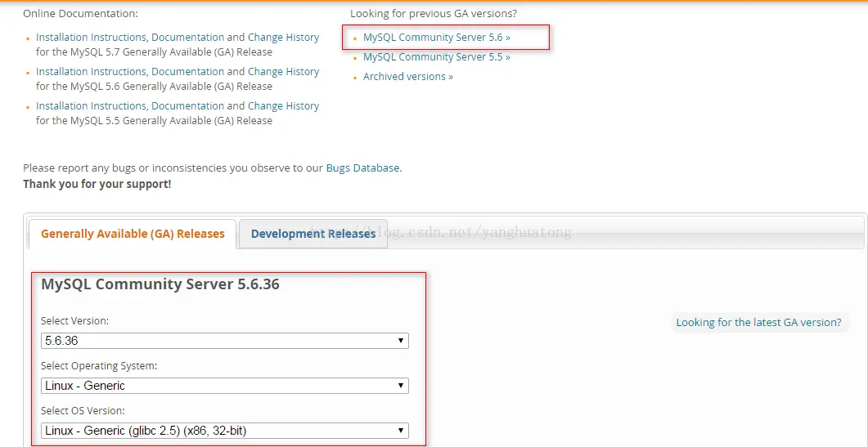Image resolution: width=868 pixels, height=447 pixels.
Task: Open Documentation link for MySQL 5.7 release
Action: (x=187, y=37)
